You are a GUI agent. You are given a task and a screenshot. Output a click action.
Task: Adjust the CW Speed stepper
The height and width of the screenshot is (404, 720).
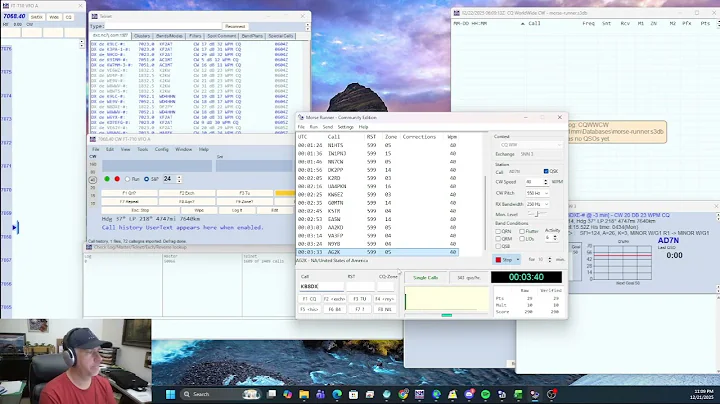(546, 182)
